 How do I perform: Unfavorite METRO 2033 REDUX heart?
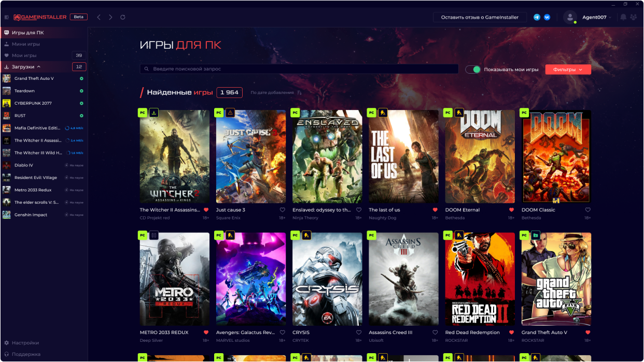click(x=206, y=332)
